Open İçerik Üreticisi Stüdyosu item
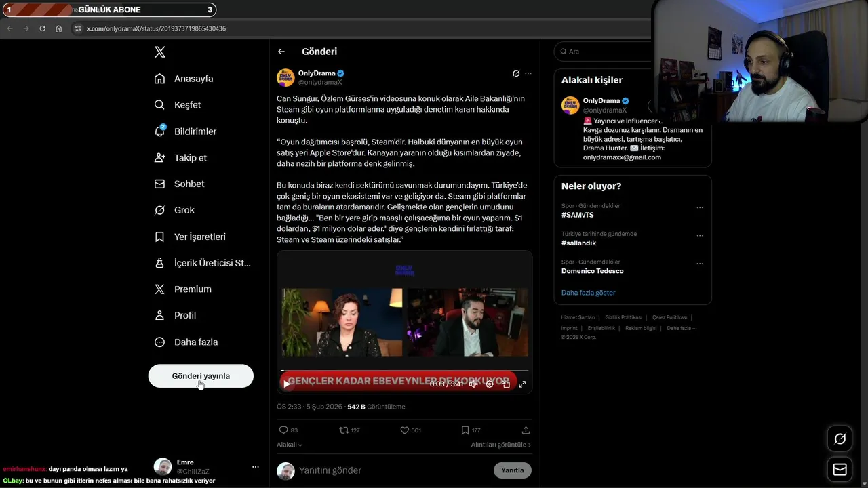 pyautogui.click(x=203, y=263)
